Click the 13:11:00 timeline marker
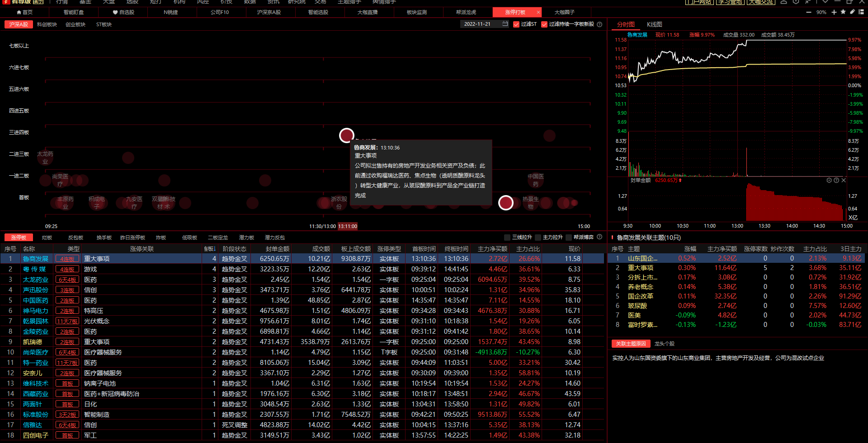The image size is (868, 443). point(348,226)
